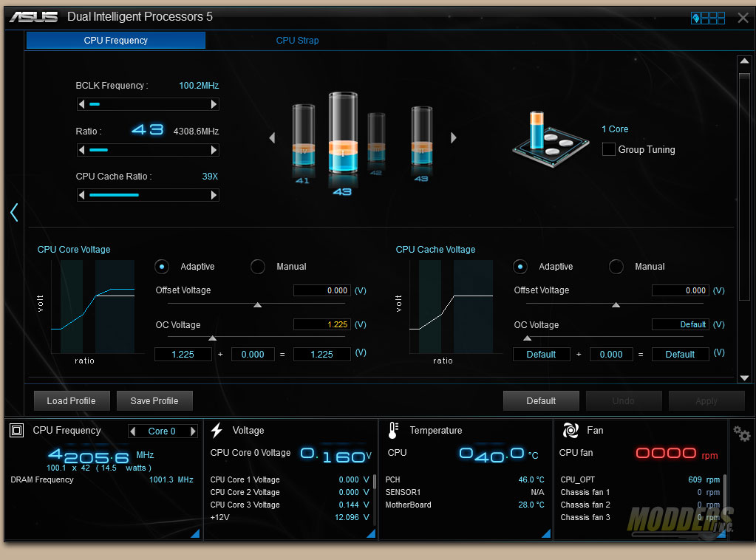
Task: Switch to previous core in CPU Frequency monitor
Action: [x=134, y=431]
